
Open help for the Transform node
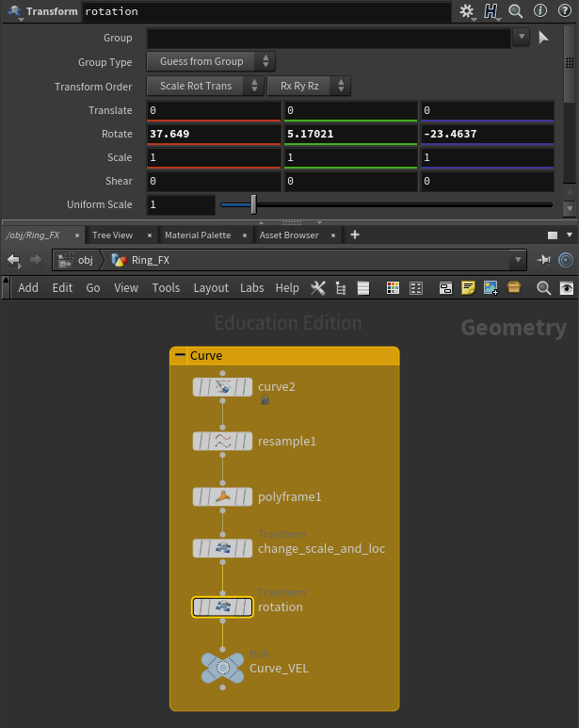pyautogui.click(x=564, y=10)
